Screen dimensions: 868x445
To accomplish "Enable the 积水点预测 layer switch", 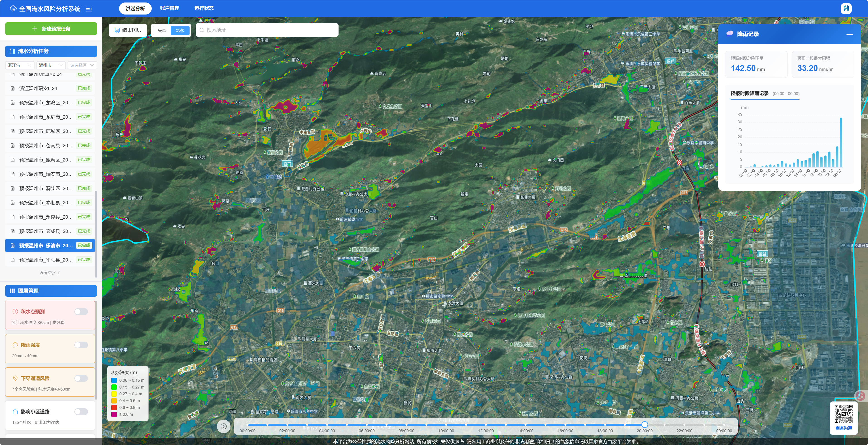I will coord(81,311).
